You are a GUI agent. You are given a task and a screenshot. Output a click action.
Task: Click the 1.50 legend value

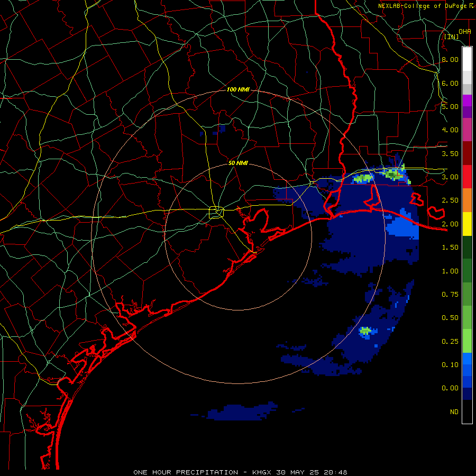450,248
